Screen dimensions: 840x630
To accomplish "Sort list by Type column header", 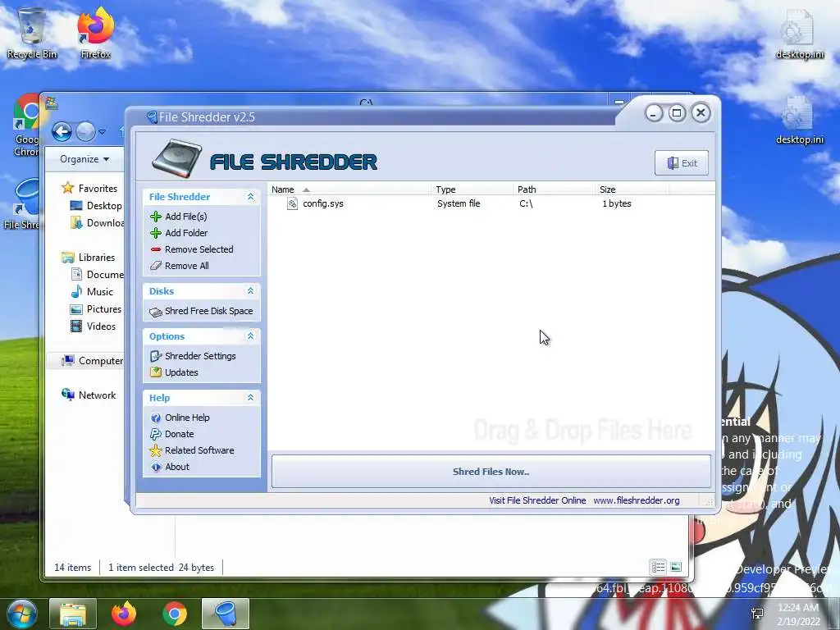I will 472,189.
